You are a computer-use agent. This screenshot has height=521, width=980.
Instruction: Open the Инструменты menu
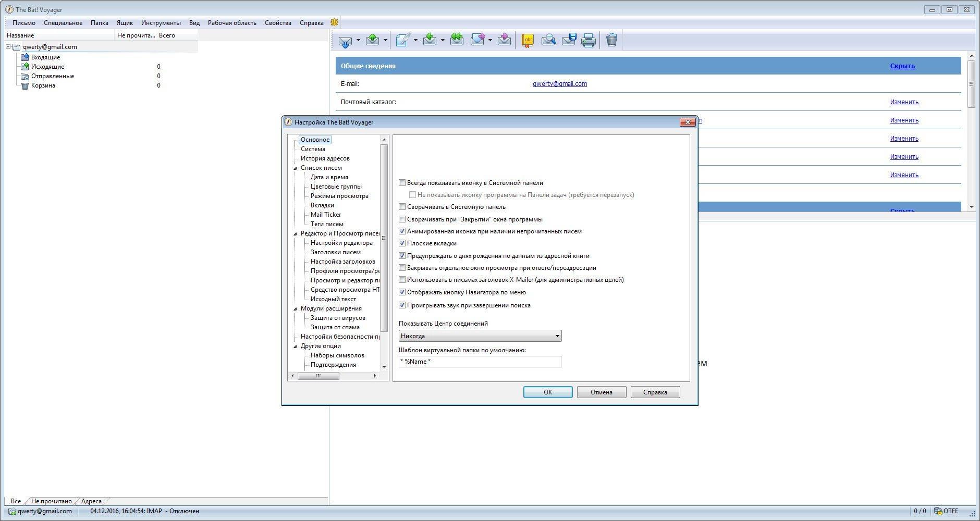pos(161,22)
